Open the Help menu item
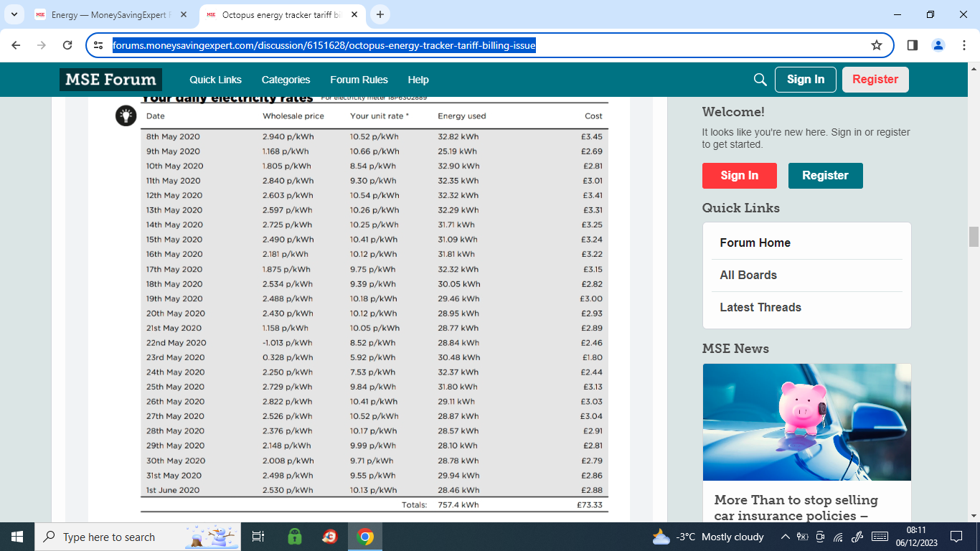 coord(418,80)
